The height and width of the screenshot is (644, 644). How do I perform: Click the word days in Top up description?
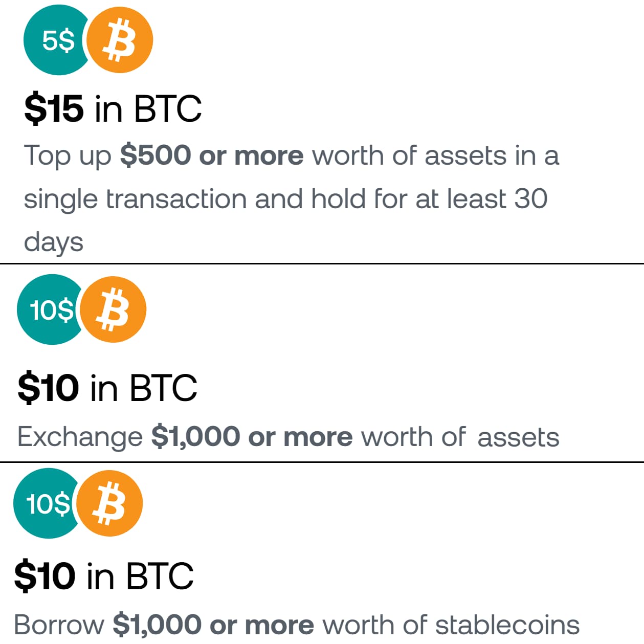[x=54, y=242]
